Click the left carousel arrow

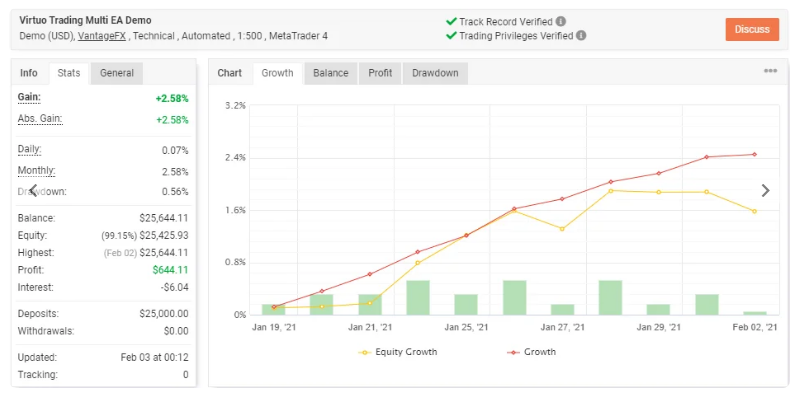click(x=34, y=191)
